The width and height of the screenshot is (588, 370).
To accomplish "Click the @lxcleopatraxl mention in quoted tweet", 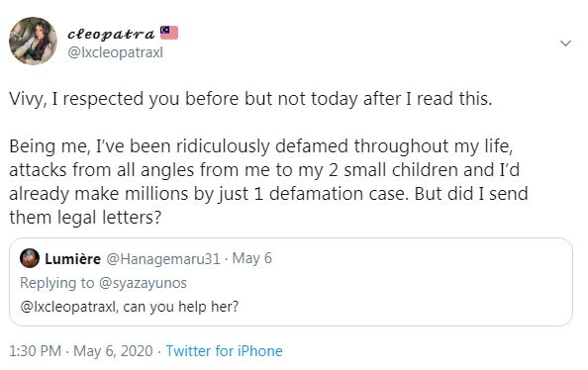I will click(x=69, y=307).
